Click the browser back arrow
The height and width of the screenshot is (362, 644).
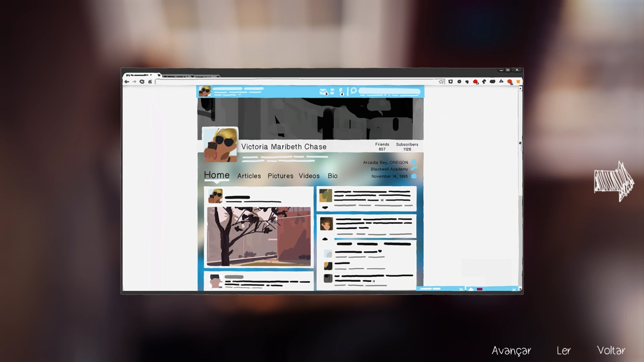point(126,82)
